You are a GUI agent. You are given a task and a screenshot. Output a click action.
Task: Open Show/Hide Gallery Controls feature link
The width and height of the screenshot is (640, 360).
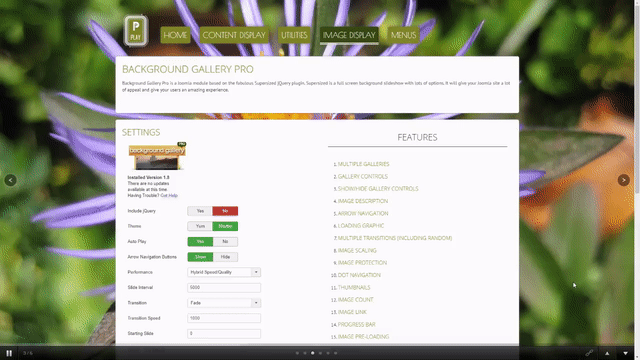(378, 189)
